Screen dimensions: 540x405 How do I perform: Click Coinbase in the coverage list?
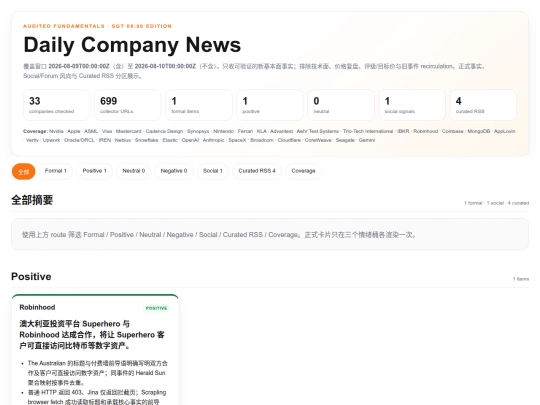[453, 131]
